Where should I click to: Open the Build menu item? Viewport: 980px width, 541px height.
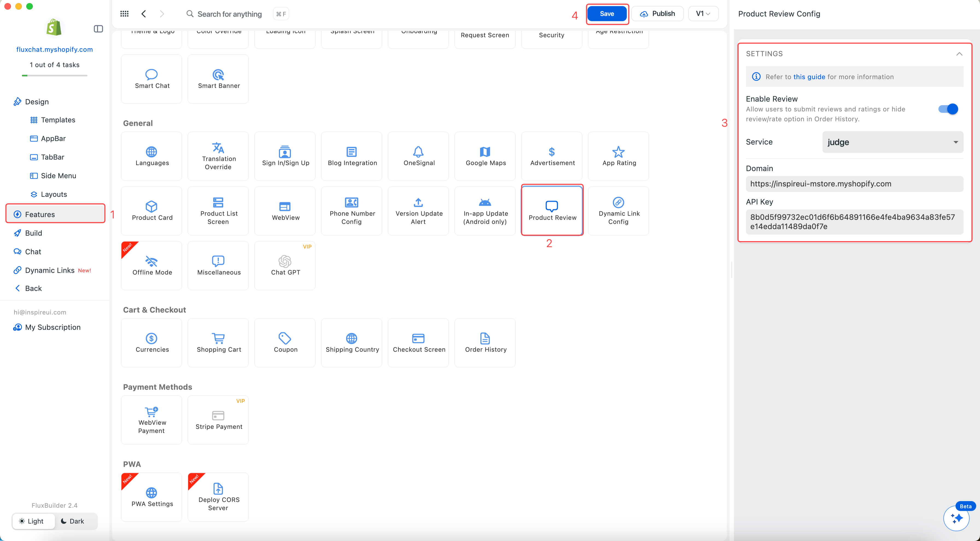(x=33, y=233)
